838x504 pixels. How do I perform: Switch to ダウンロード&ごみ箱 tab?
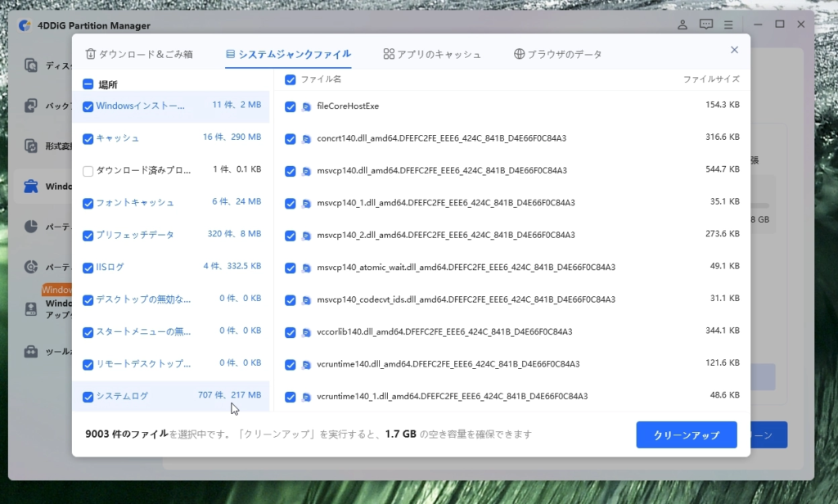click(x=139, y=54)
